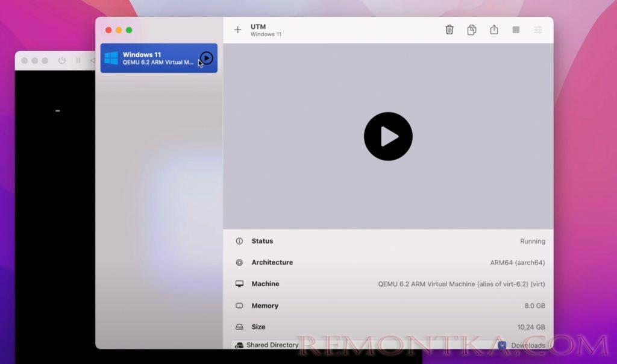Click the 'Memory' label

[x=265, y=306]
